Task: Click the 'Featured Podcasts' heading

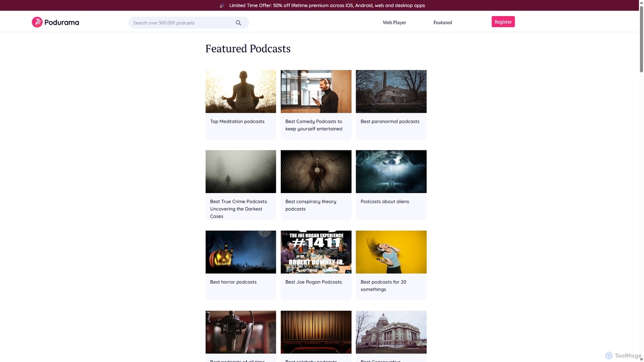Action: [x=248, y=49]
